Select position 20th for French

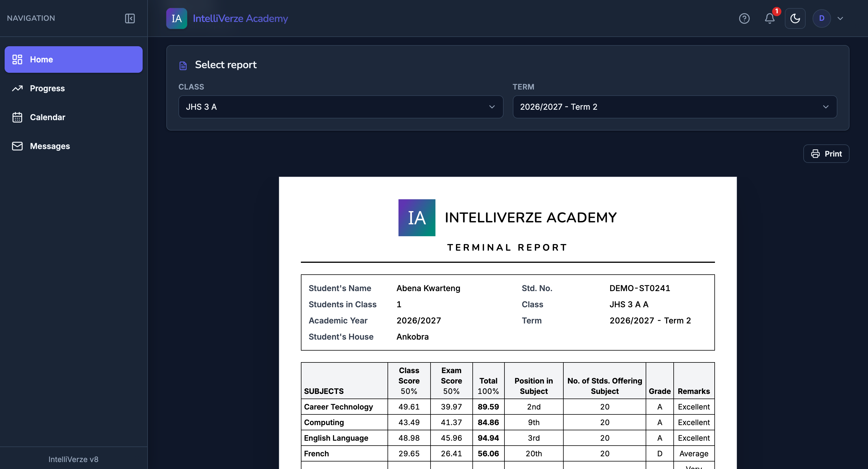pyautogui.click(x=534, y=453)
